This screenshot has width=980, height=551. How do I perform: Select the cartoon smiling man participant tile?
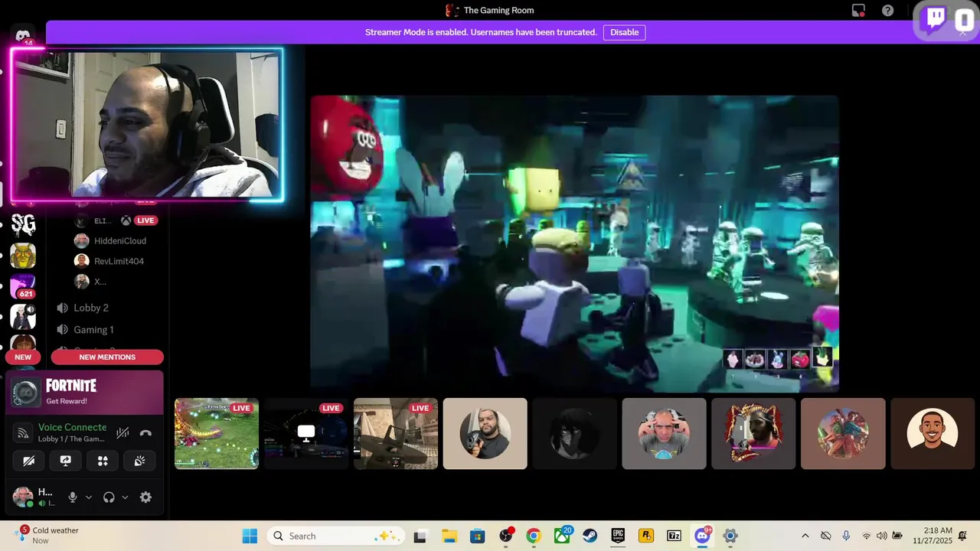click(933, 433)
